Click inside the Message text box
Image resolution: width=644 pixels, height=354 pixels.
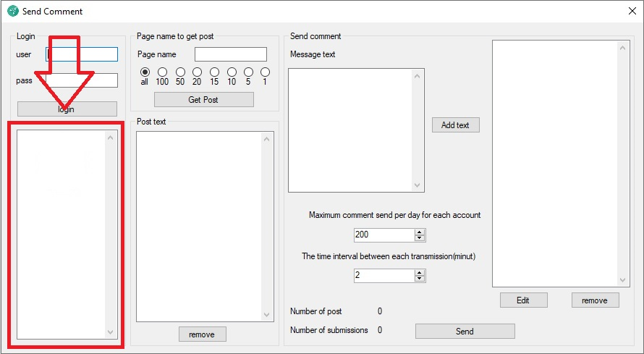(349, 130)
